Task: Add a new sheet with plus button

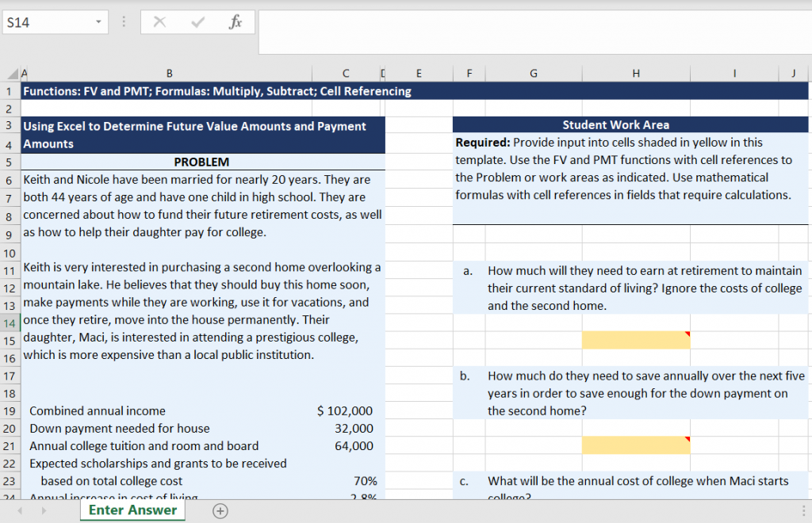Action: pyautogui.click(x=220, y=511)
